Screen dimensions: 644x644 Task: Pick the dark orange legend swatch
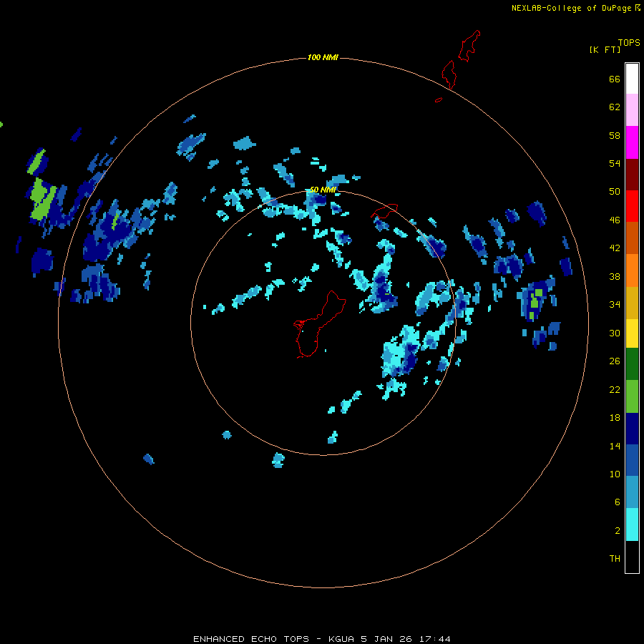click(x=632, y=238)
